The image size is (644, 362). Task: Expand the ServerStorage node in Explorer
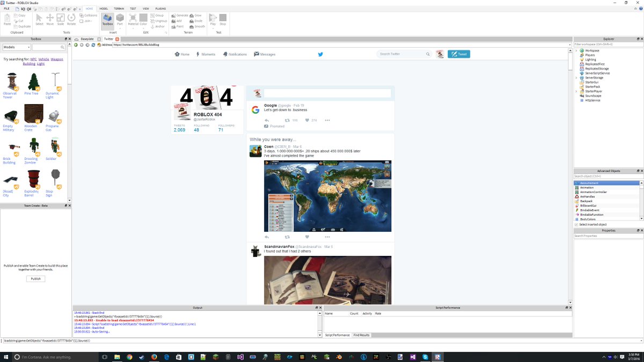click(576, 78)
